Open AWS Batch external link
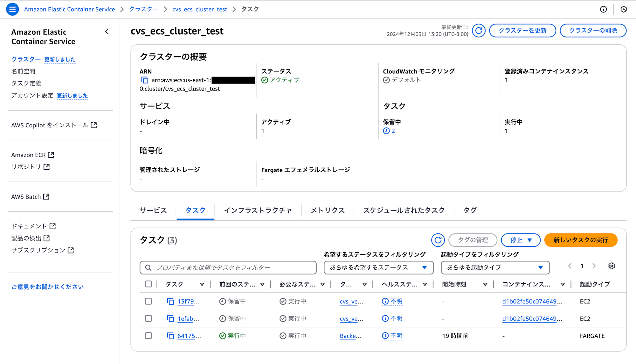Viewport: 636px width, 364px height. click(x=31, y=197)
